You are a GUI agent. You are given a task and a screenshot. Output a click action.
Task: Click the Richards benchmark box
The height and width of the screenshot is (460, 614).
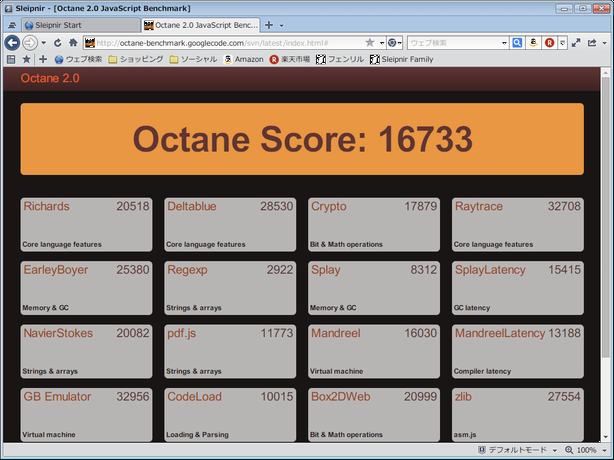pos(86,224)
